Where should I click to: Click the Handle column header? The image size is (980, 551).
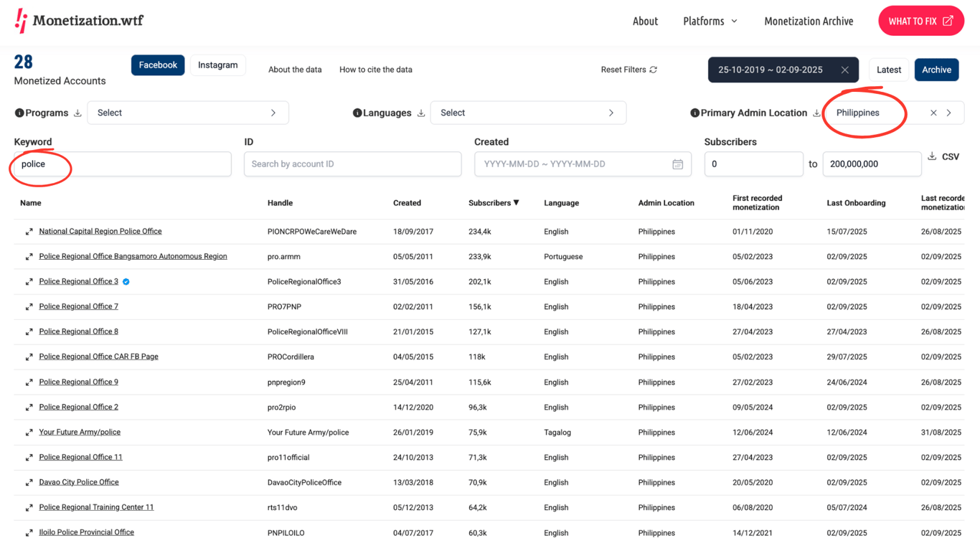280,203
